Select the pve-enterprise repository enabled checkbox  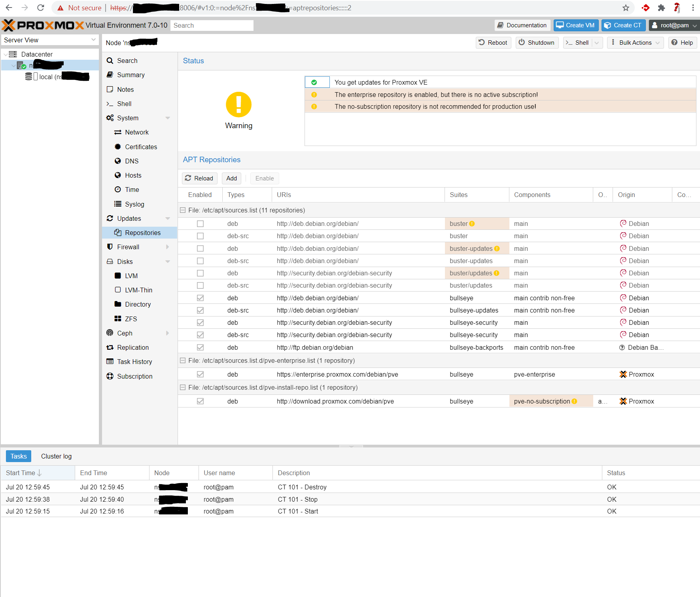(201, 374)
